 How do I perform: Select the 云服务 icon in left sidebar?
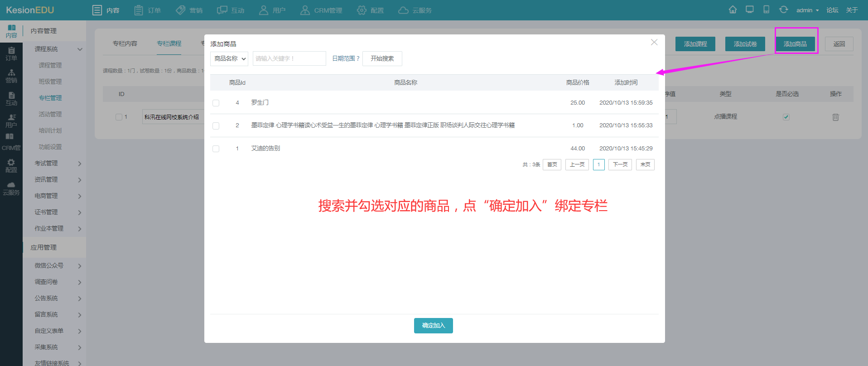coord(11,188)
